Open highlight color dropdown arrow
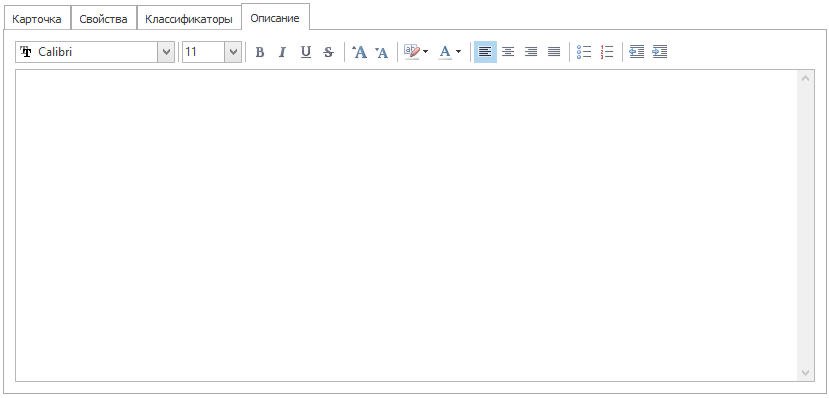This screenshot has width=829, height=398. coord(426,52)
